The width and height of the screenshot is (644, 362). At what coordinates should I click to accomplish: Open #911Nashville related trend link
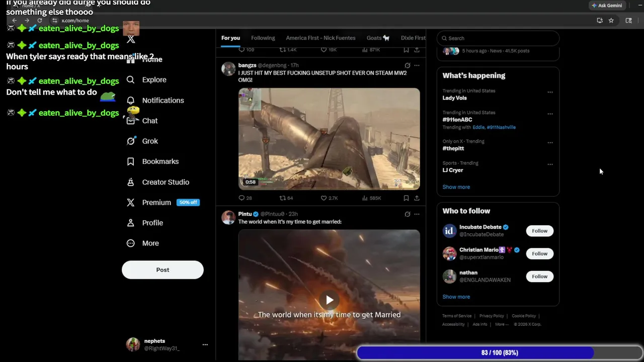coord(501,127)
